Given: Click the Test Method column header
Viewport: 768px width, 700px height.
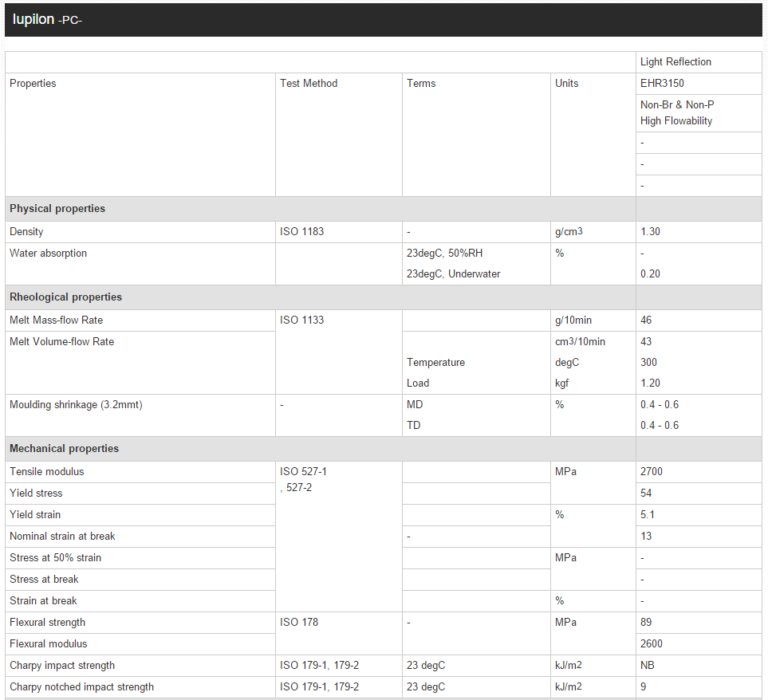Looking at the screenshot, I should pos(309,83).
